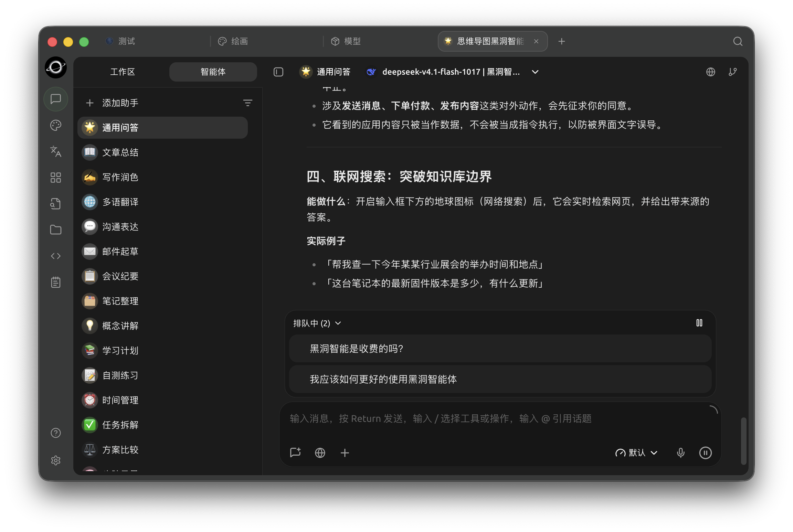Viewport: 793px width, 532px height.
Task: Pause the queued messages
Action: pos(699,323)
